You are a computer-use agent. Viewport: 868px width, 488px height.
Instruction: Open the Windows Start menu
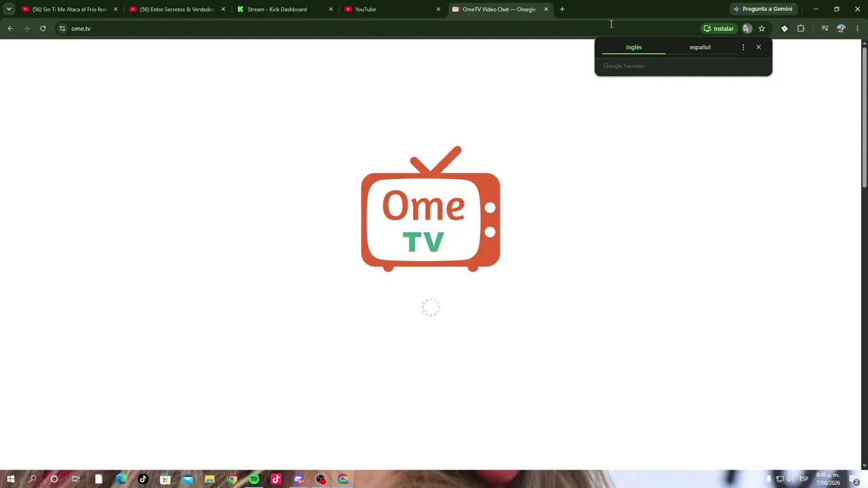pos(11,479)
